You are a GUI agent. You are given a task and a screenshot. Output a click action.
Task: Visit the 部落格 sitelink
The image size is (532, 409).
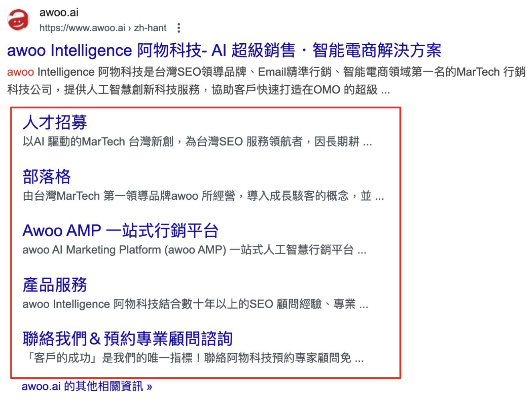(x=47, y=176)
